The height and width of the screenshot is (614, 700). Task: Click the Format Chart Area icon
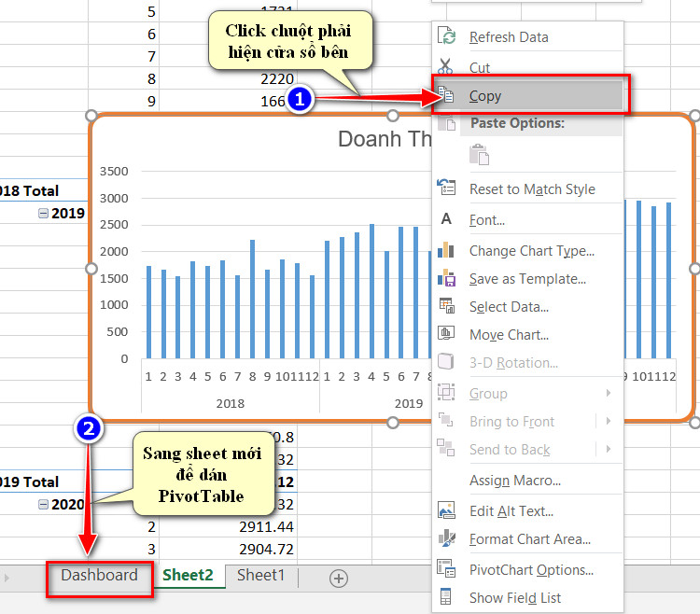tap(447, 538)
